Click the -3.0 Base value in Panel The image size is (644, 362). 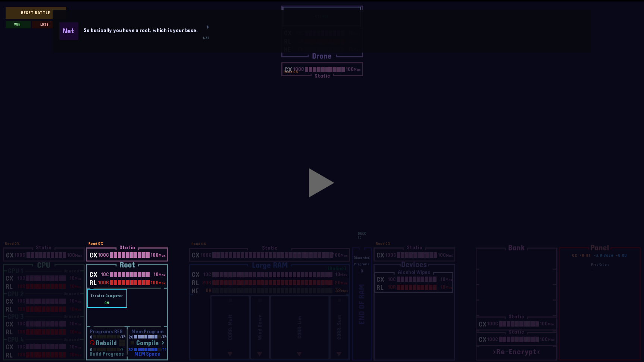[x=603, y=256]
